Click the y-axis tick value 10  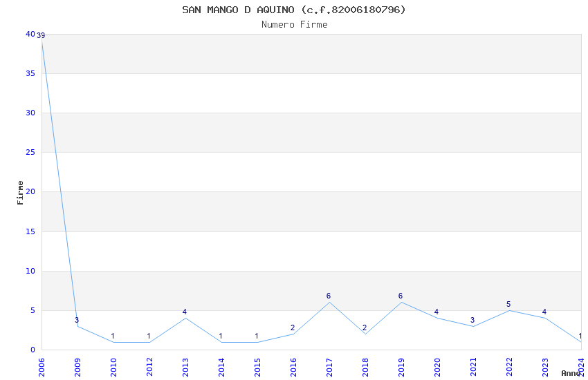(x=30, y=271)
